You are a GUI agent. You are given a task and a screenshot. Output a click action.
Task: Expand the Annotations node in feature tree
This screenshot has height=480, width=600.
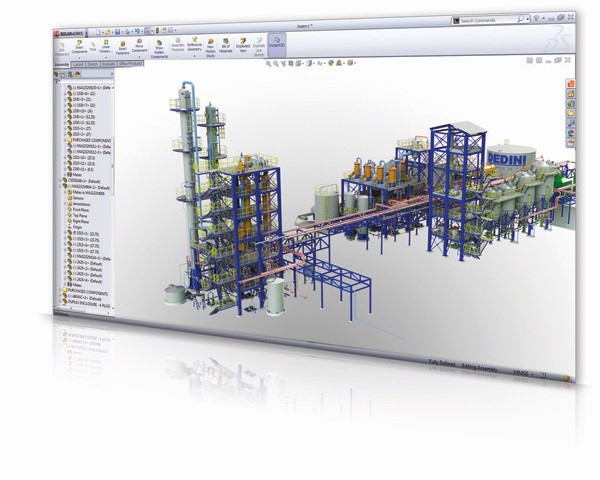pos(67,206)
